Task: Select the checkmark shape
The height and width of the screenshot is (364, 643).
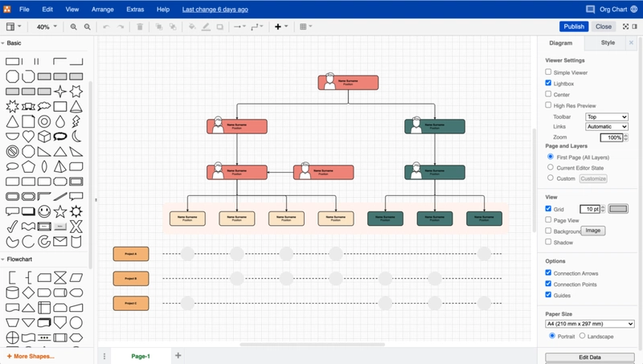Action: (x=12, y=227)
